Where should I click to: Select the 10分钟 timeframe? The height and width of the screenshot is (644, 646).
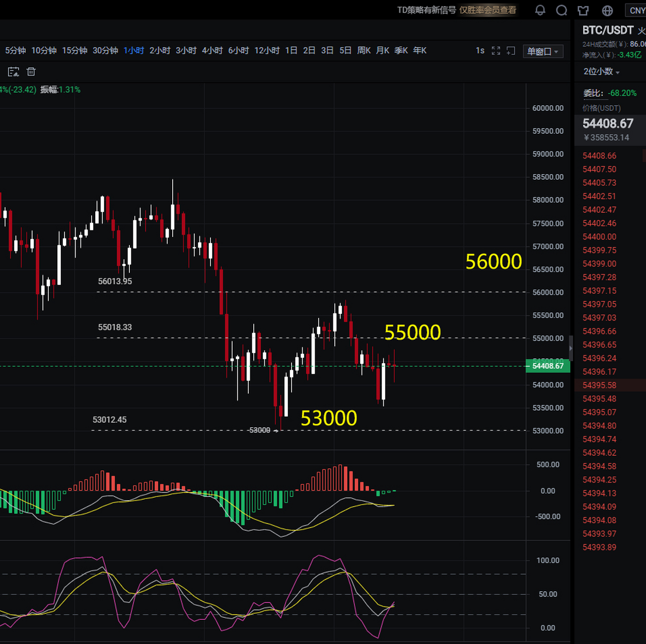[x=44, y=50]
